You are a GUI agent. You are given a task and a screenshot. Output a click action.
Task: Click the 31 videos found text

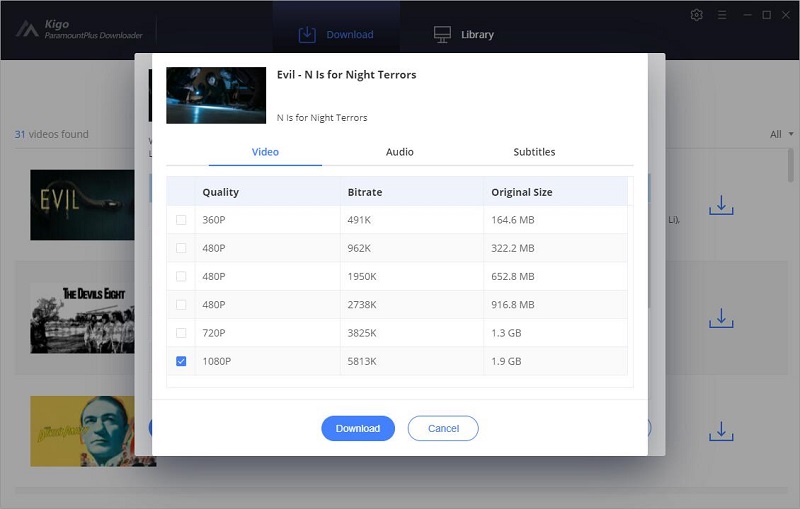click(x=52, y=134)
